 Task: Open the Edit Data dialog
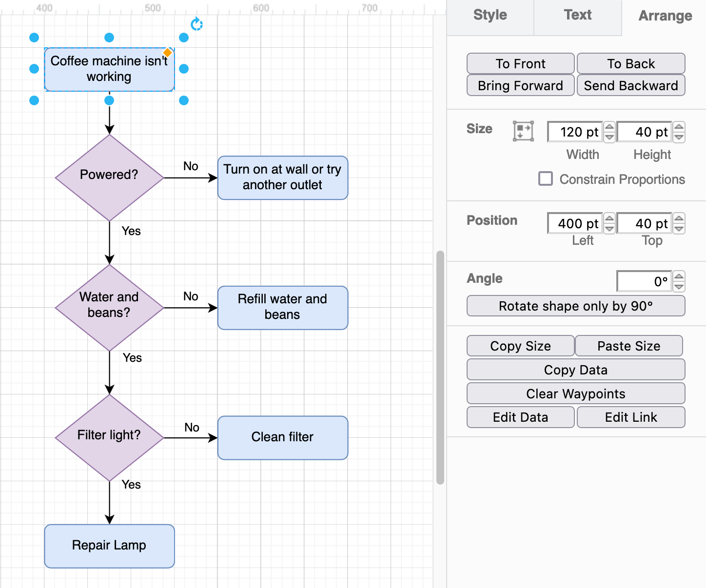tap(520, 417)
